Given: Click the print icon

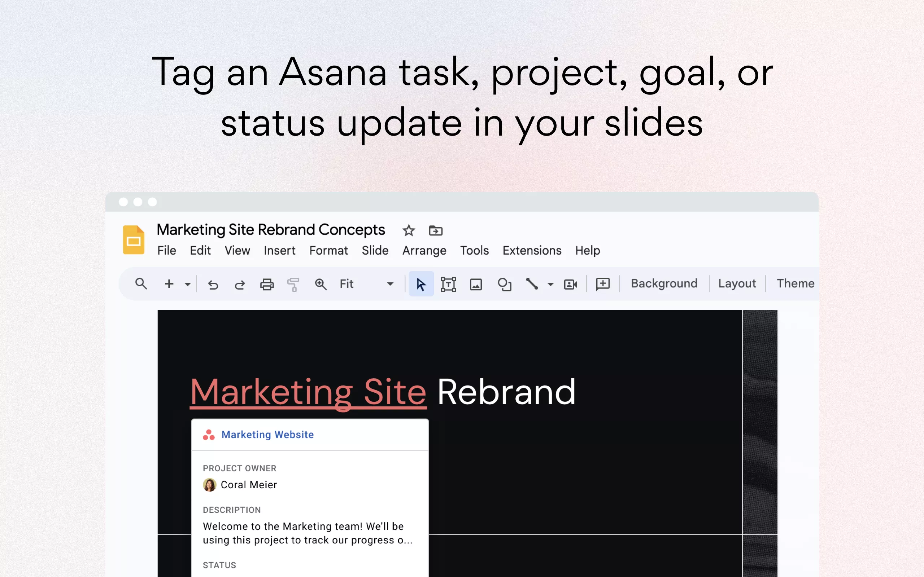Looking at the screenshot, I should tap(266, 284).
